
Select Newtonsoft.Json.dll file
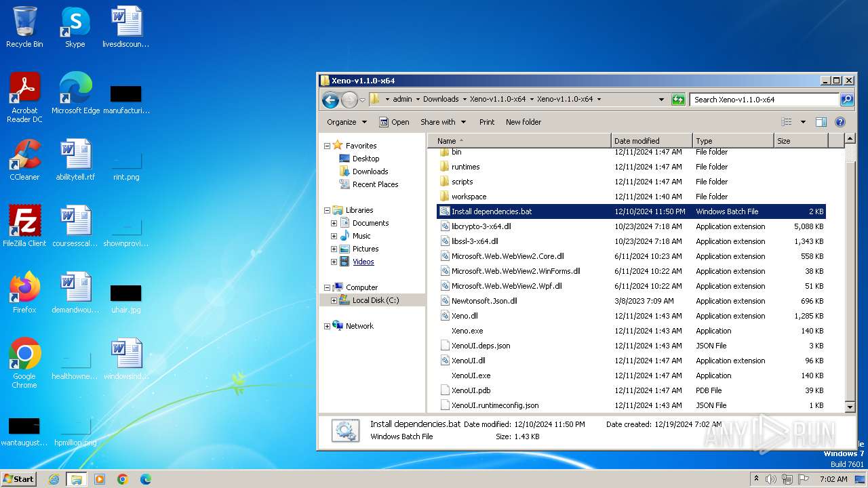point(484,301)
